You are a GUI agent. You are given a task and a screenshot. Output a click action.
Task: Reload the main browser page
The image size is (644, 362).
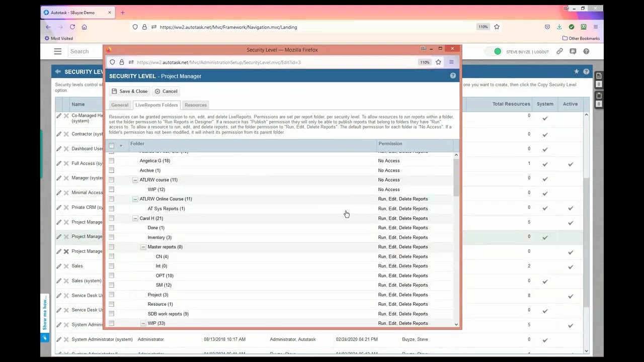[72, 27]
